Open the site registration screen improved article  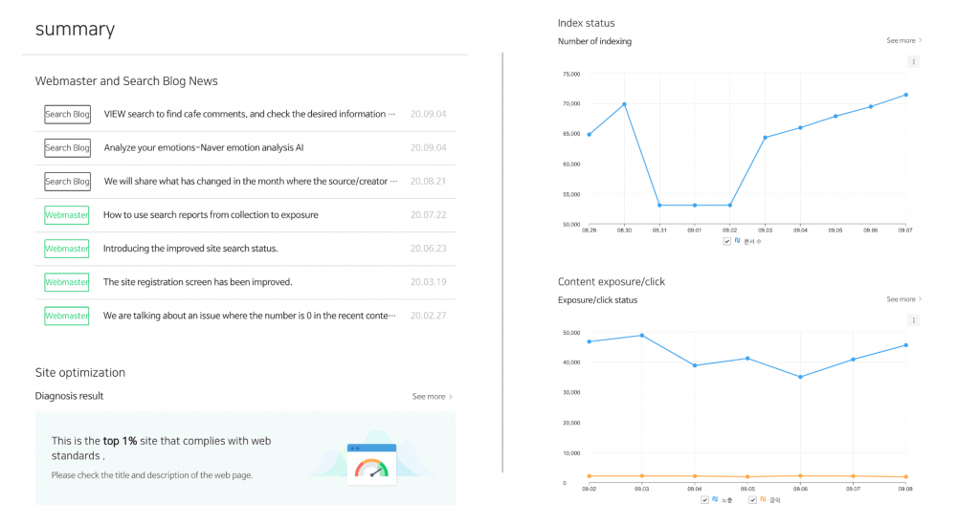197,282
